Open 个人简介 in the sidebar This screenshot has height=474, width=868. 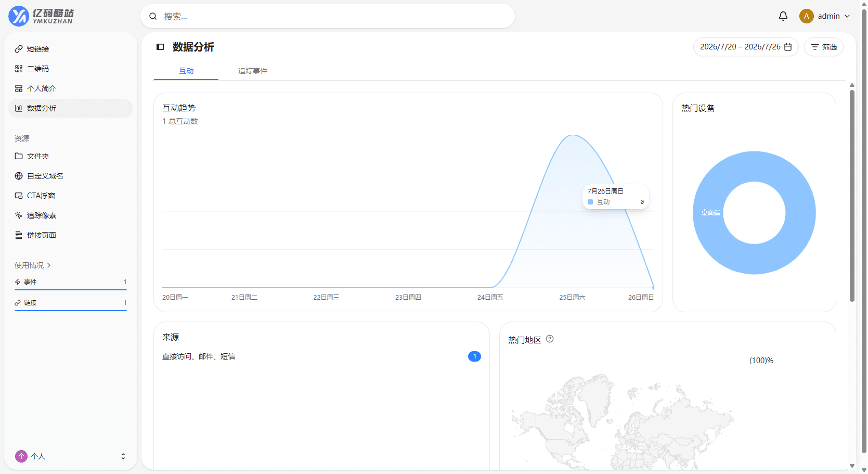[71, 88]
